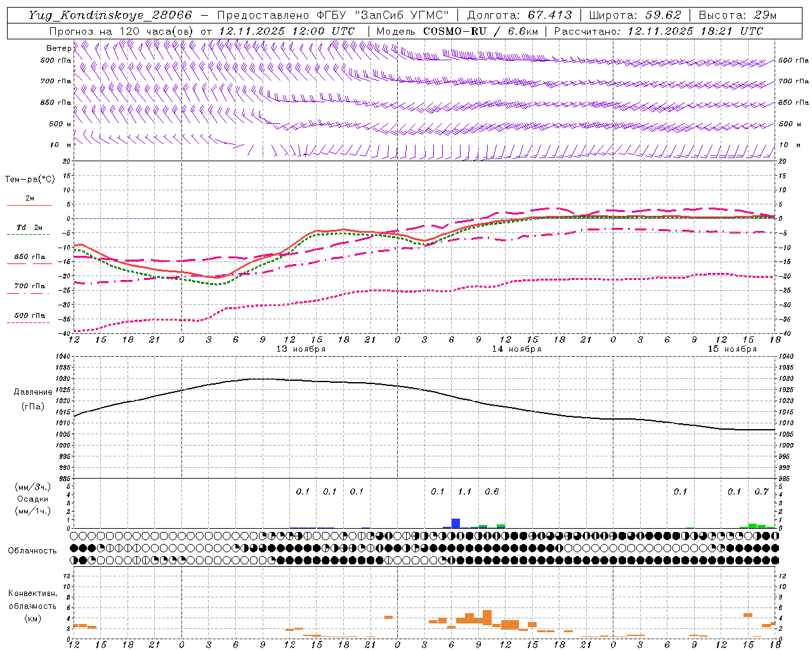Click the tall blue precipitation bar
812x650 pixels.
455,523
